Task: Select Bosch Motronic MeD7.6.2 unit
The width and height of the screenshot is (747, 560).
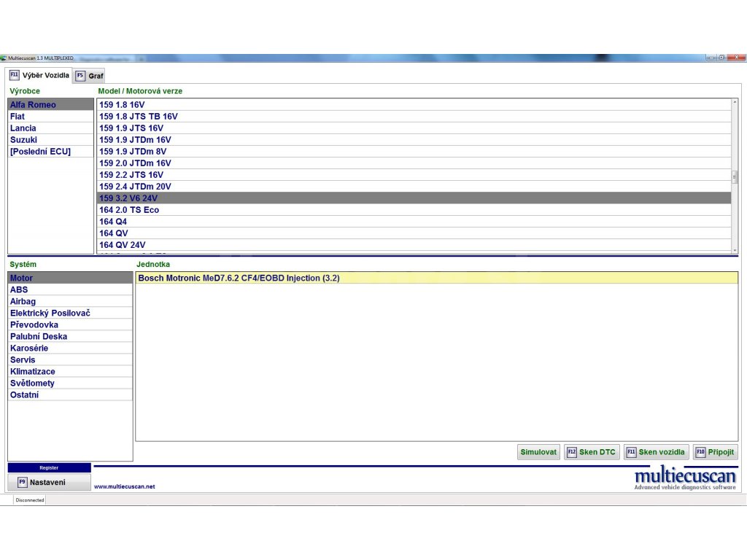Action: pyautogui.click(x=239, y=278)
